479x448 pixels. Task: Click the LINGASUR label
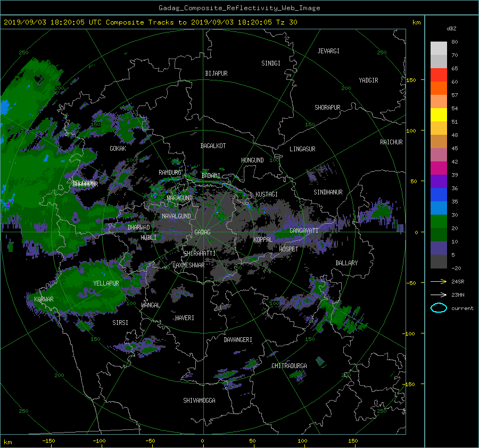point(302,149)
